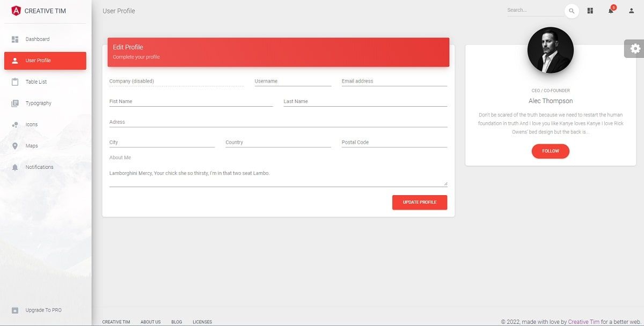This screenshot has height=326, width=644.
Task: Click the search magnifier icon
Action: click(572, 11)
